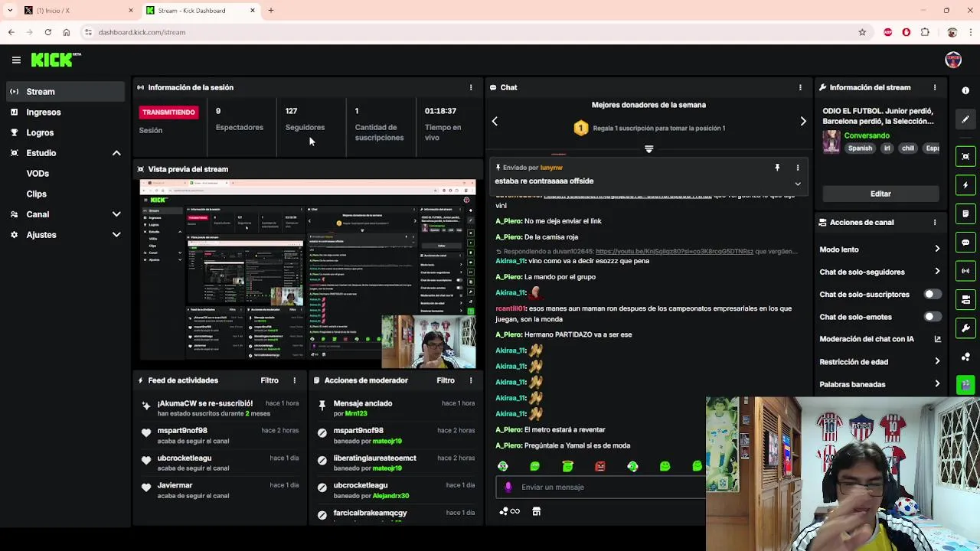Go to next top donor slide
Screen dimensions: 980x551
(802, 121)
